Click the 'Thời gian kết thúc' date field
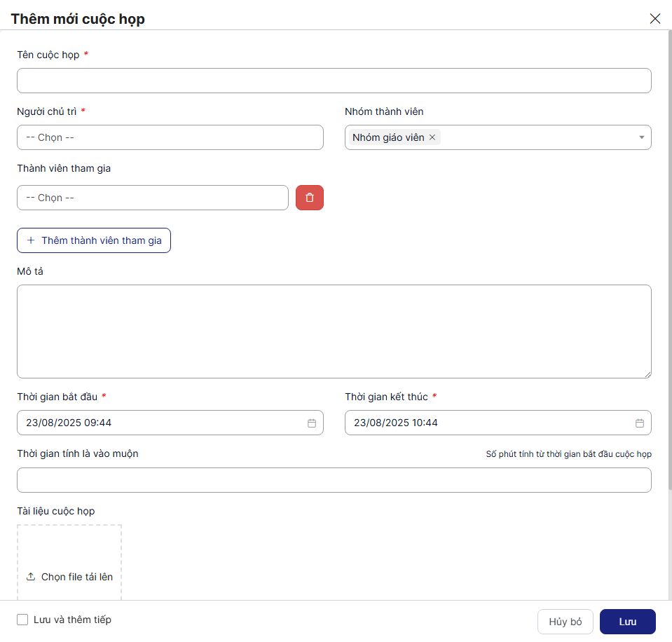The width and height of the screenshot is (672, 642). (489, 423)
